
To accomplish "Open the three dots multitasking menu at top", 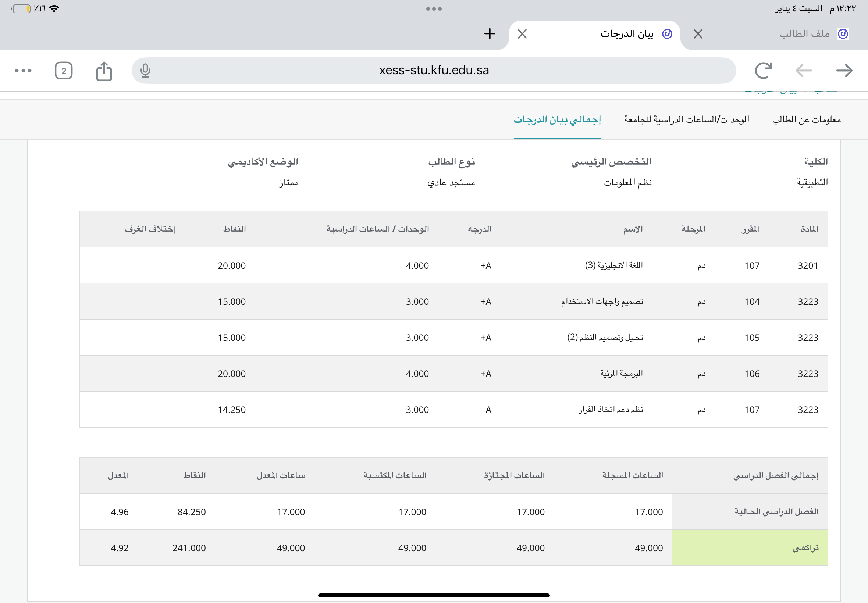I will [x=434, y=9].
